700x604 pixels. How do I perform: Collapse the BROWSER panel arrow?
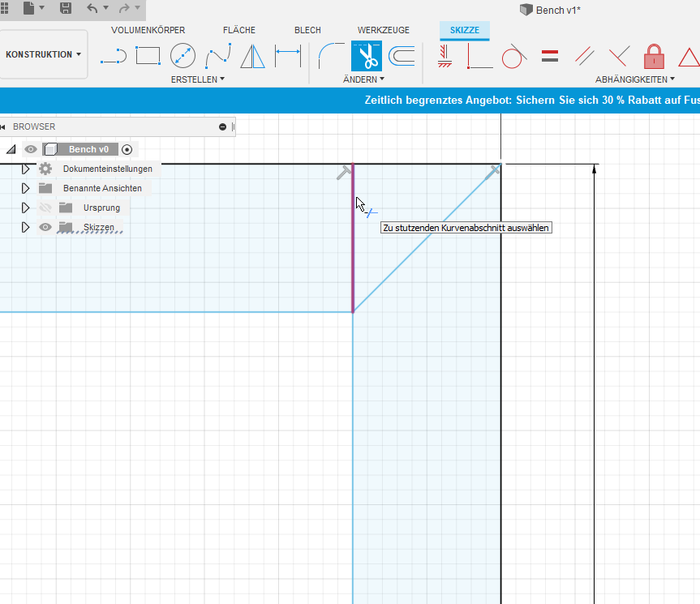(x=3, y=126)
